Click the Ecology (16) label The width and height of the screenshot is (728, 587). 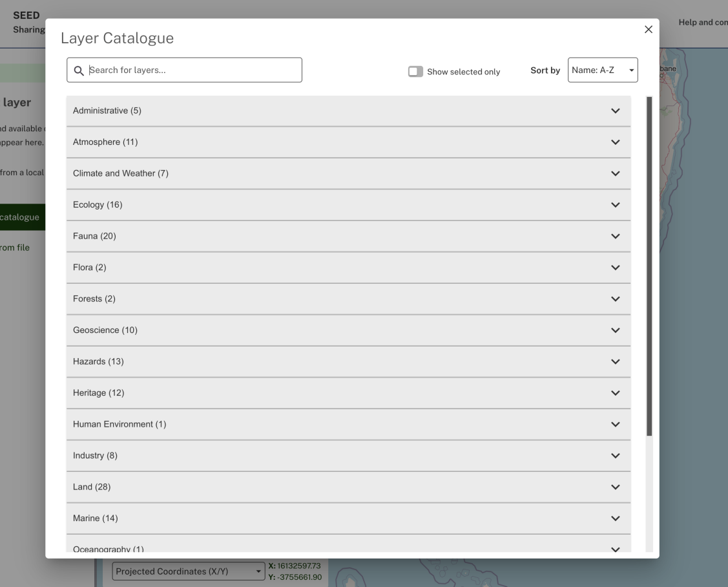click(98, 205)
